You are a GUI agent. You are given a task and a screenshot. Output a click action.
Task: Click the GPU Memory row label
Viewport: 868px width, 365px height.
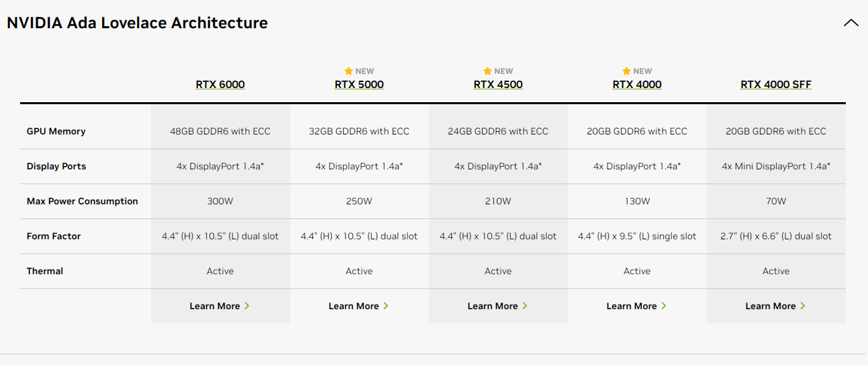point(56,131)
